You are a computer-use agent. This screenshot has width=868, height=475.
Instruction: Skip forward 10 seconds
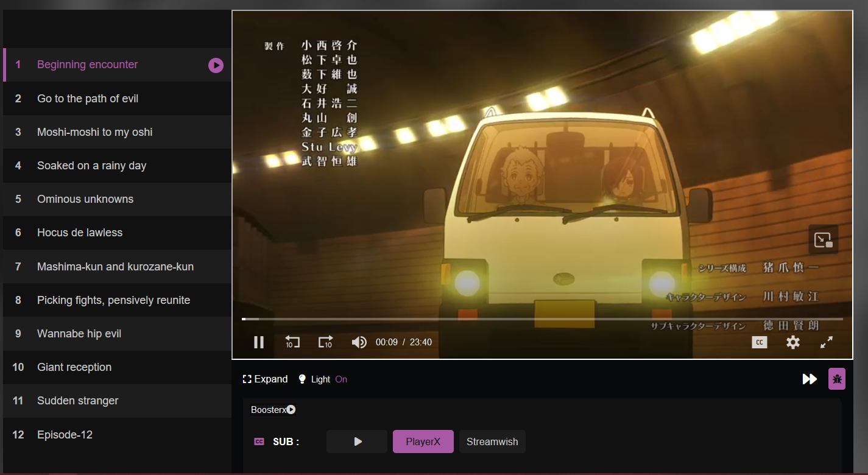click(325, 342)
